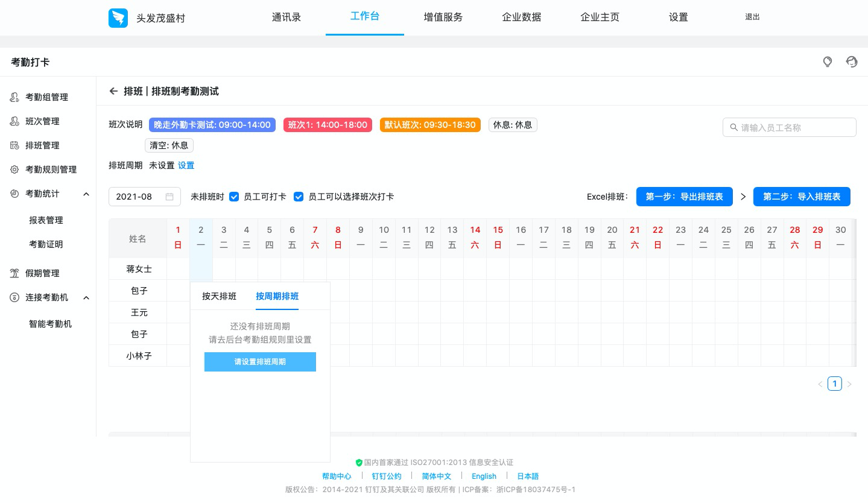Click the employee name search field

point(790,127)
